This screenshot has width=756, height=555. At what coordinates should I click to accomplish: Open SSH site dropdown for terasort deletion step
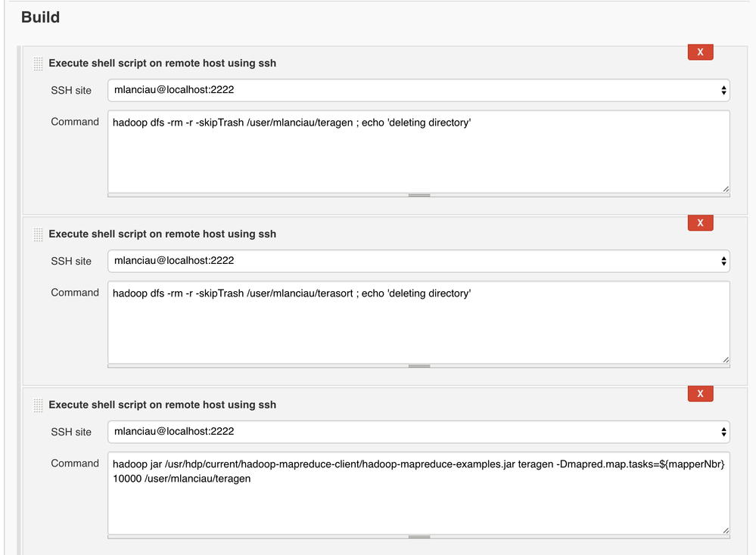pyautogui.click(x=418, y=261)
